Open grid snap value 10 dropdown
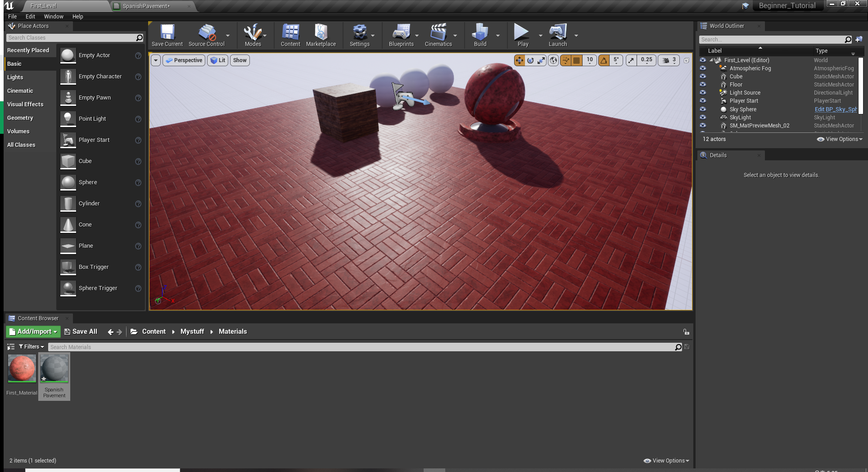 pyautogui.click(x=590, y=60)
